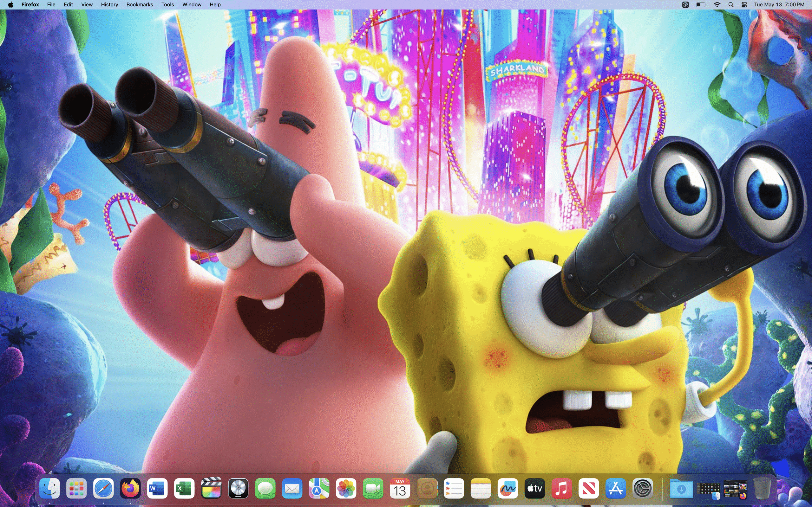Open the History menu
Image resolution: width=812 pixels, height=507 pixels.
109,5
